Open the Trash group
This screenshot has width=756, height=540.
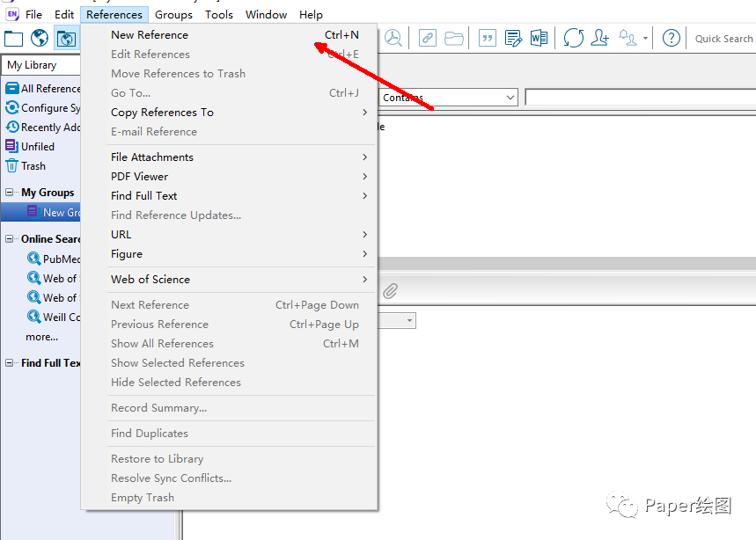tap(26, 165)
